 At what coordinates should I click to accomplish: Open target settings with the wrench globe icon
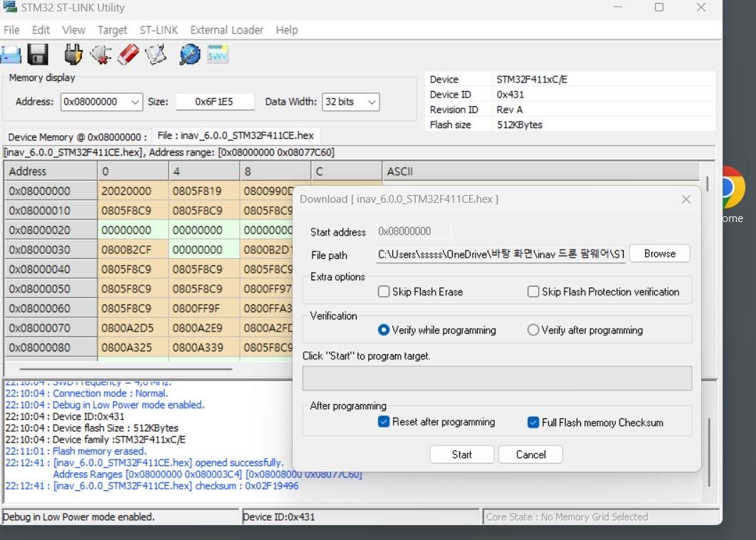coord(189,54)
